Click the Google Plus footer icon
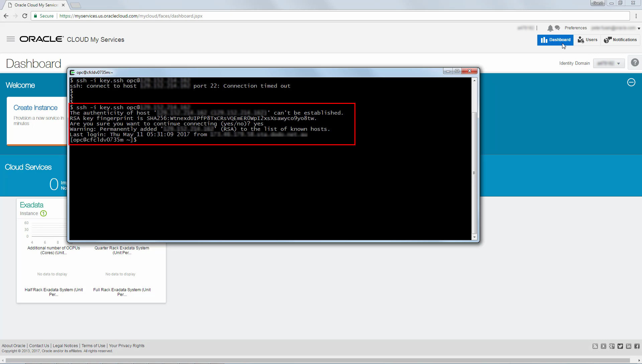This screenshot has height=364, width=642. [x=612, y=346]
